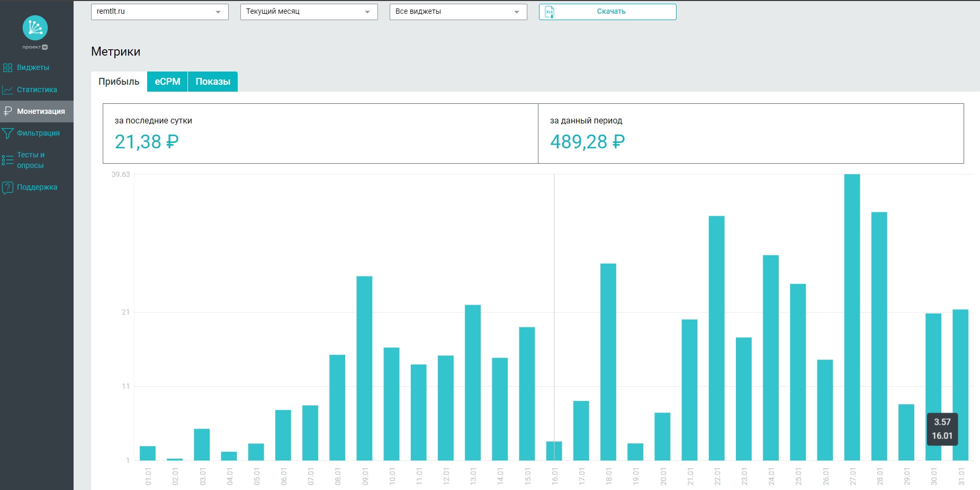Click the Монетизация ruble icon

pos(7,111)
